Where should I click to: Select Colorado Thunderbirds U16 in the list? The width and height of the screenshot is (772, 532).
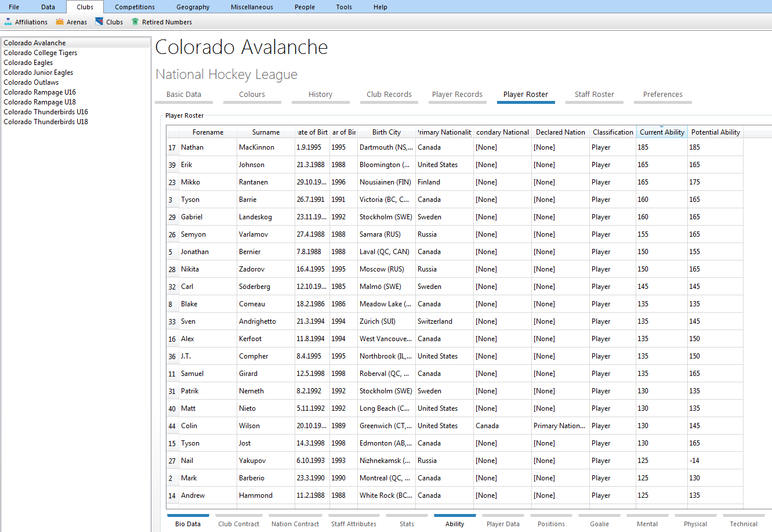[x=75, y=112]
